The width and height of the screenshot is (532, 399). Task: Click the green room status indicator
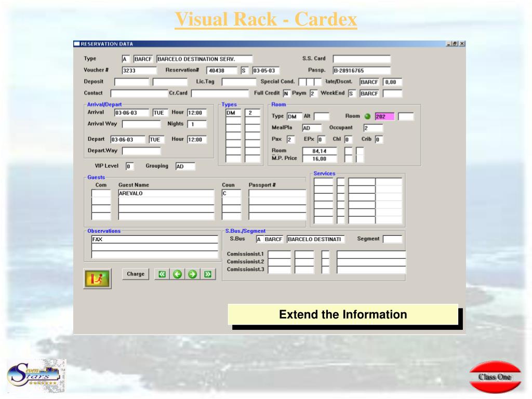pos(367,116)
